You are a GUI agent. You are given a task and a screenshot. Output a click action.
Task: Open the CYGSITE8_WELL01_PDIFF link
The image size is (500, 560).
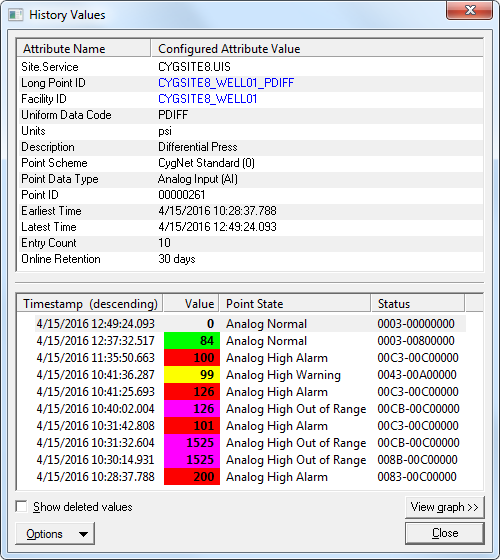226,83
